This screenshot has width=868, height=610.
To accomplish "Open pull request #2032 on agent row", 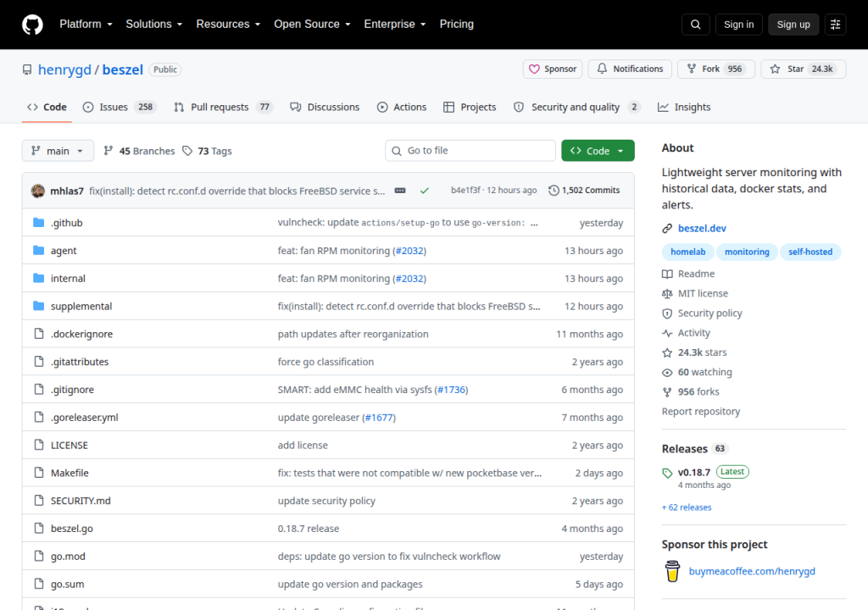I will (x=409, y=251).
